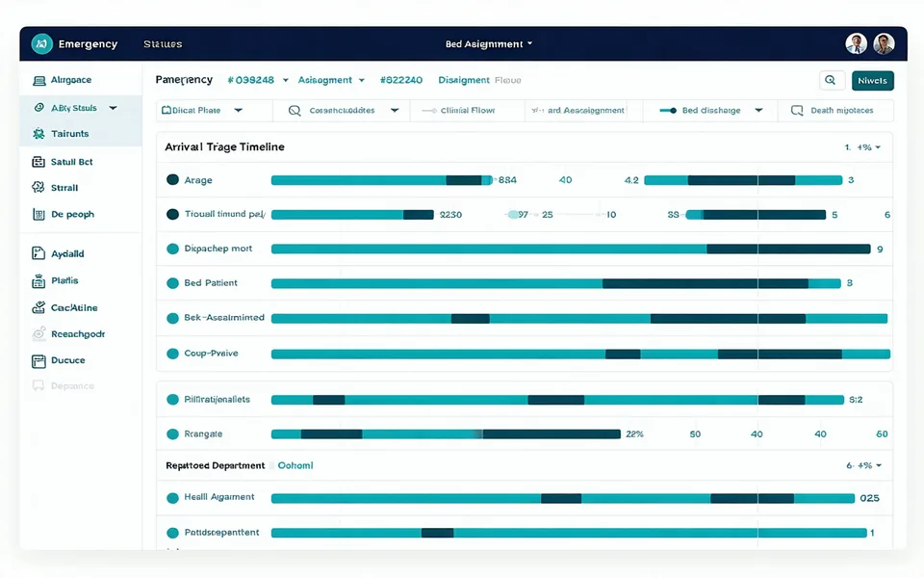Screen dimensions: 924x578
Task: Click the Niwcls button
Action: pyautogui.click(x=872, y=81)
